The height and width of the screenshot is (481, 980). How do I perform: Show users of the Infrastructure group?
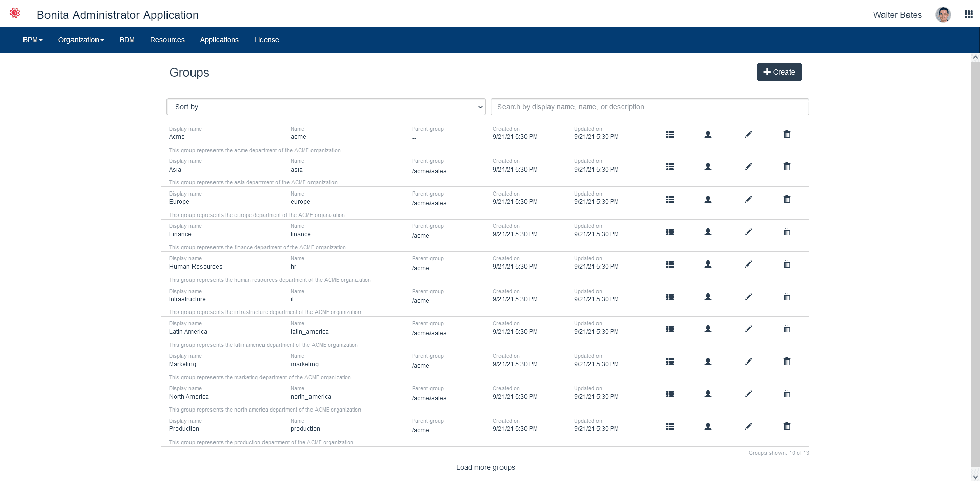[708, 297]
